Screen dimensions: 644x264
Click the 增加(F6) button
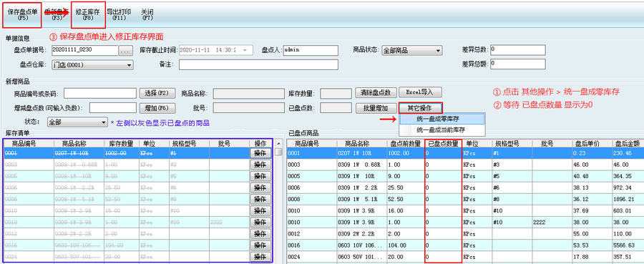pos(157,108)
